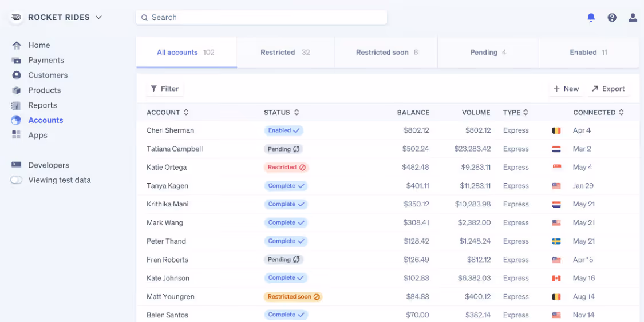
Task: Go to Apps in the sidebar
Action: (x=38, y=135)
